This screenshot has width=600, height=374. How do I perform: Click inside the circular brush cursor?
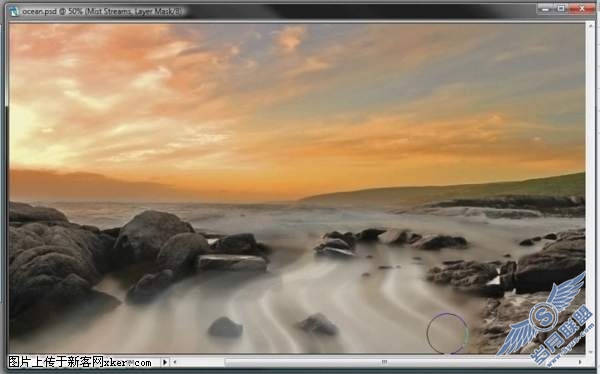[447, 333]
